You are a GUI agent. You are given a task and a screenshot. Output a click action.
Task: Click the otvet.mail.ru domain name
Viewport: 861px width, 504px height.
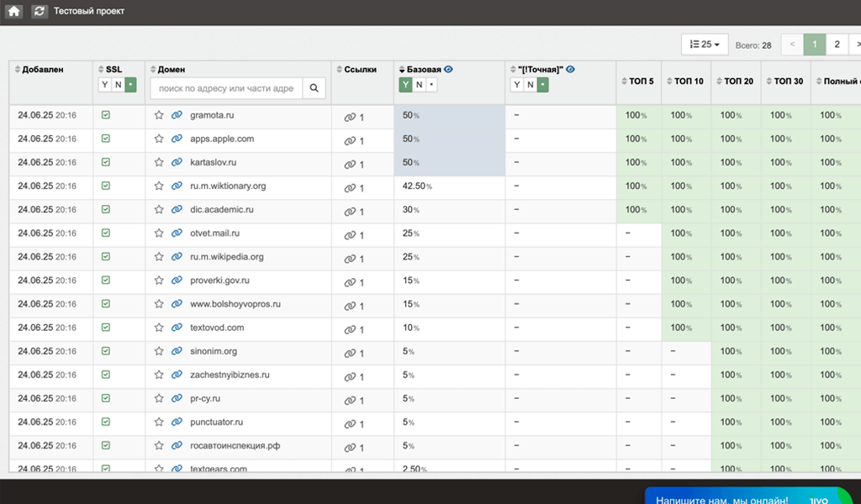tap(214, 233)
